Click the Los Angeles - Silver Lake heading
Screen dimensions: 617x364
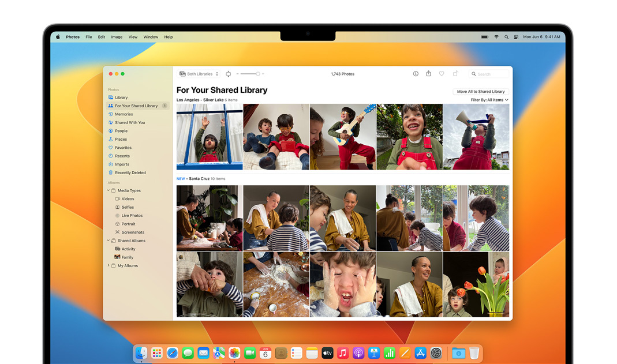200,100
